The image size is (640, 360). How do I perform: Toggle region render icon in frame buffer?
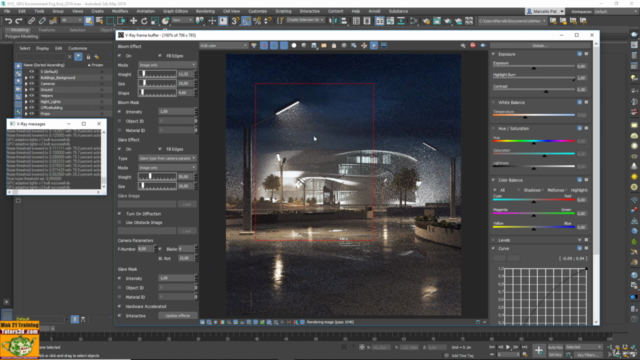click(x=374, y=46)
